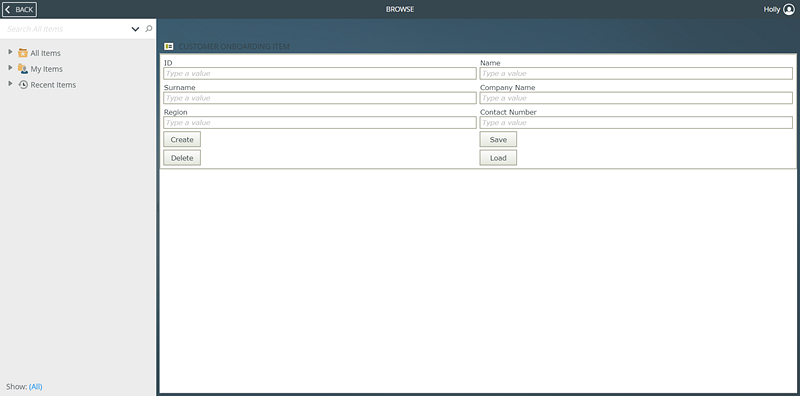
Task: Click the ID input field
Action: (x=320, y=73)
